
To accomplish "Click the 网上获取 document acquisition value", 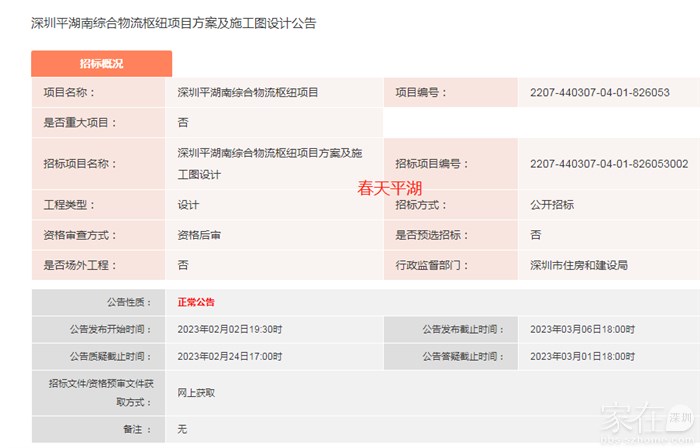I will (196, 393).
